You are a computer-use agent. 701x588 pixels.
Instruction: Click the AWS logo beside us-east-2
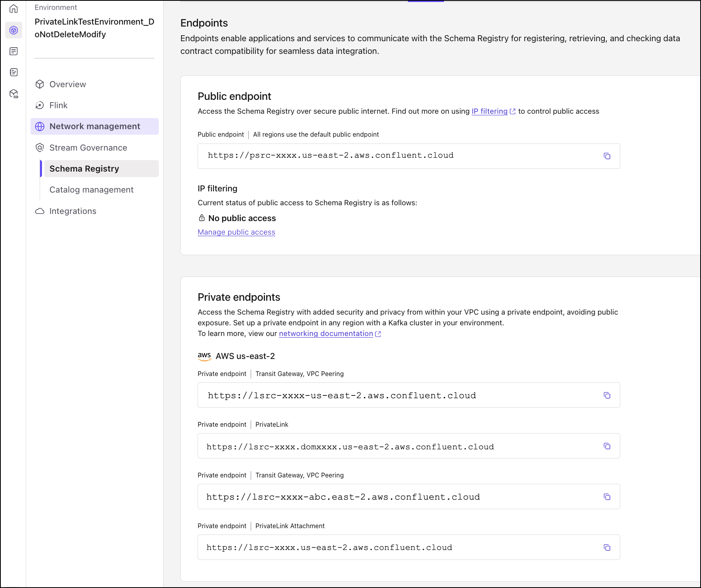204,356
